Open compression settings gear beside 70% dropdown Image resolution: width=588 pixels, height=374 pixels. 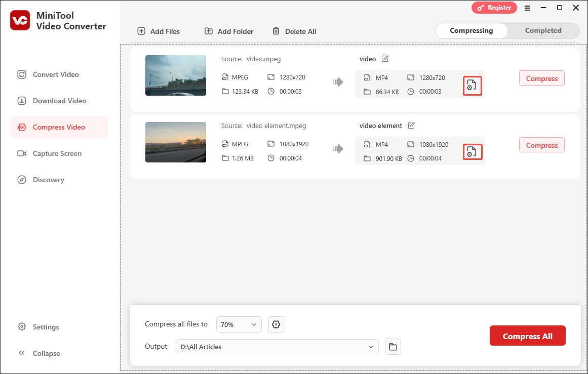pyautogui.click(x=276, y=324)
